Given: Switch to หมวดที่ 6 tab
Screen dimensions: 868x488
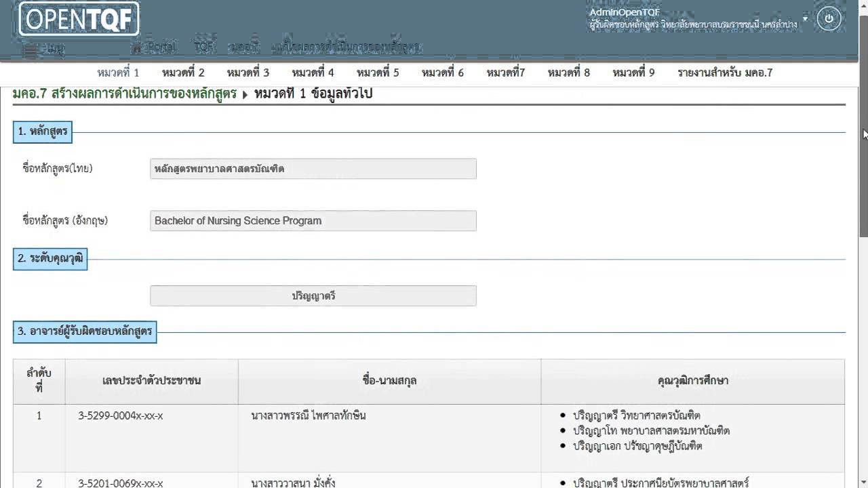Looking at the screenshot, I should (442, 73).
